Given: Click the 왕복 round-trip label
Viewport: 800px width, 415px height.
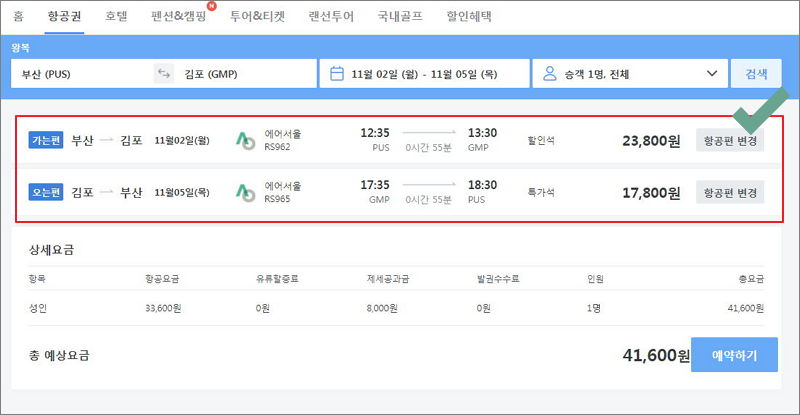Looking at the screenshot, I should pos(20,48).
